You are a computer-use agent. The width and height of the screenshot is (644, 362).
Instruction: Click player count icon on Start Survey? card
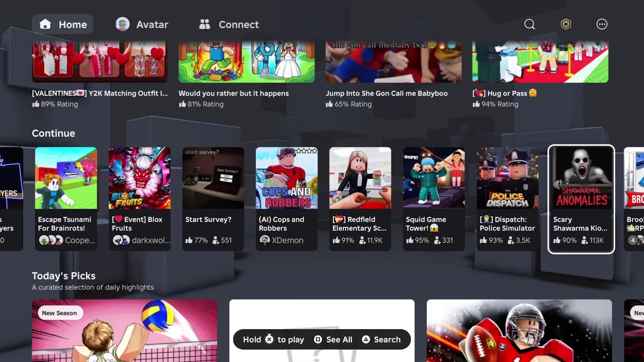point(215,240)
